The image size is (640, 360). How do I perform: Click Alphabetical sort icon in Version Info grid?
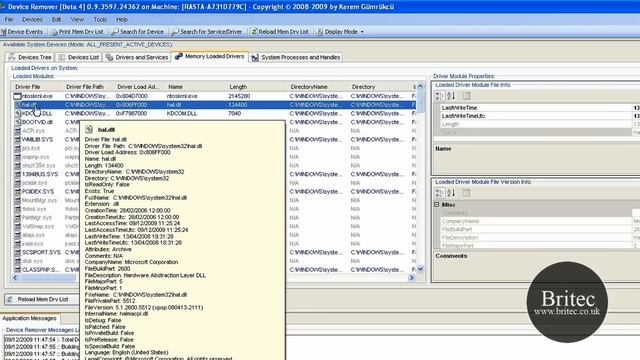[451, 193]
